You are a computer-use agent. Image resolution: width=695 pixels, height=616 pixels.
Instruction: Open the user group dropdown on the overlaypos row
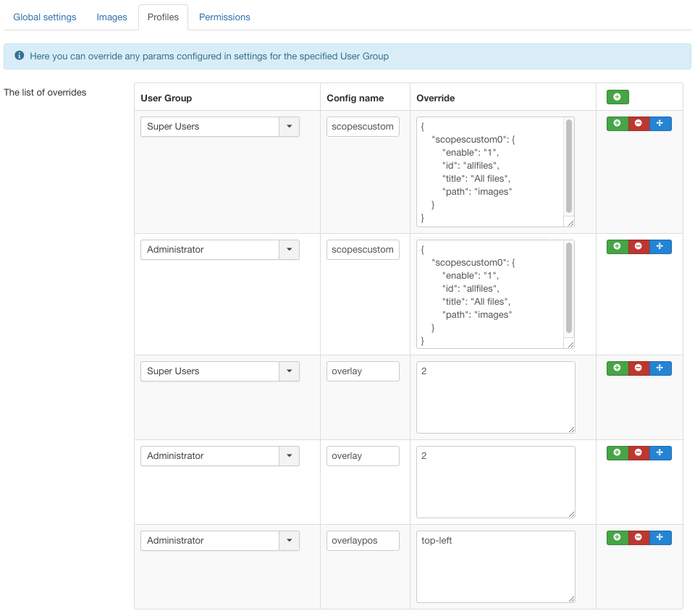[289, 540]
